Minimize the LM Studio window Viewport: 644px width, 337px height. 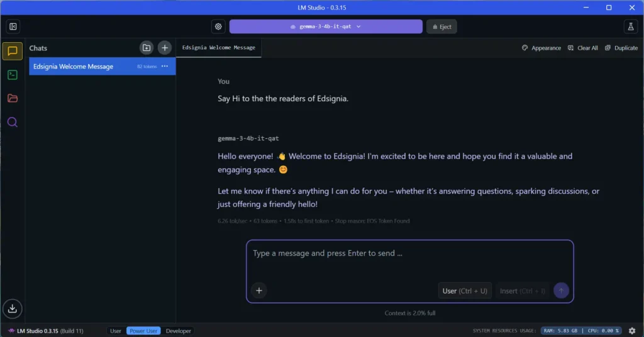pos(586,8)
